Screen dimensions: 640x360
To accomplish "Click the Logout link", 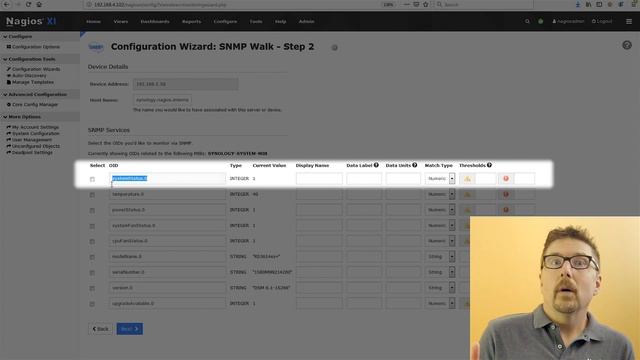I will pos(602,21).
